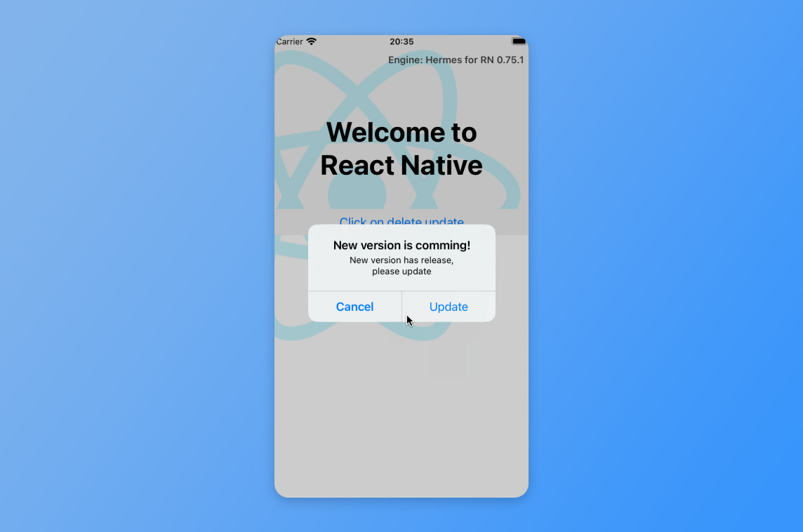Click the 'Click on delete update' link

coord(401,221)
